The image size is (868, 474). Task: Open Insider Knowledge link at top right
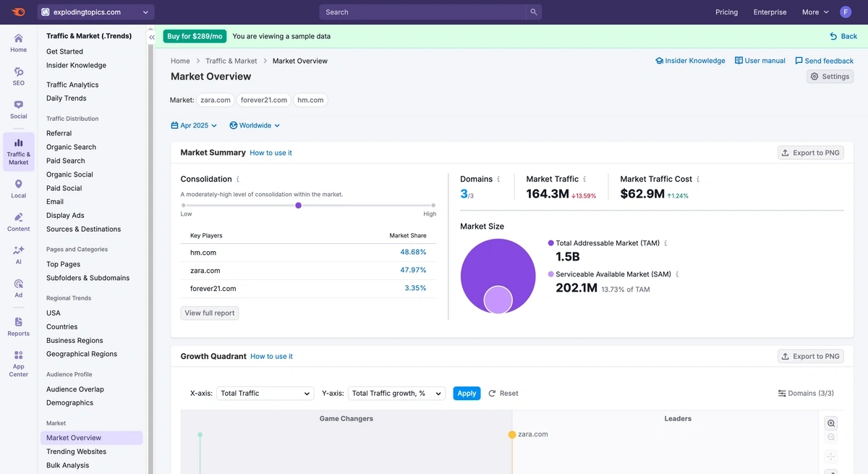point(690,61)
